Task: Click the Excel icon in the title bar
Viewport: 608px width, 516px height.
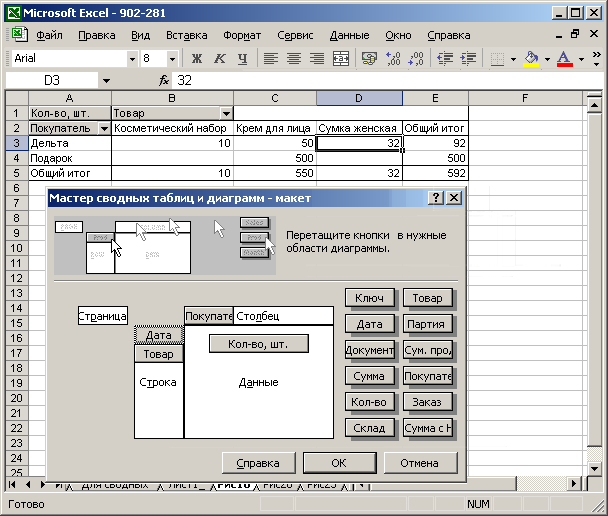Action: click(x=14, y=13)
